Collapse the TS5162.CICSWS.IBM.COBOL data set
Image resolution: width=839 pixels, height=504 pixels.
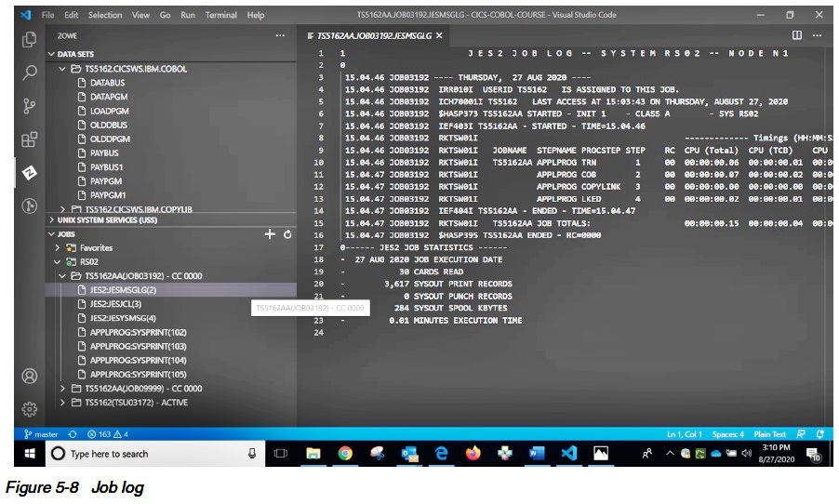tap(62, 69)
